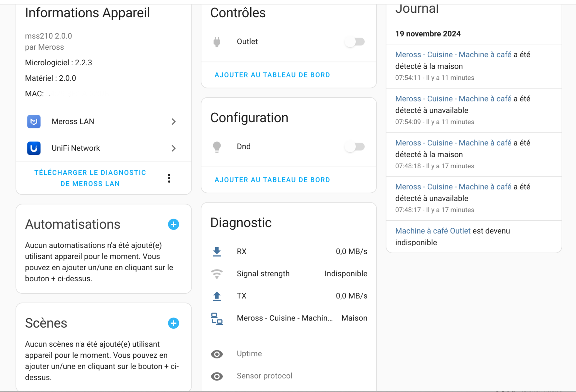The width and height of the screenshot is (576, 392).
Task: Click the Outlet plug icon
Action: [x=217, y=42]
